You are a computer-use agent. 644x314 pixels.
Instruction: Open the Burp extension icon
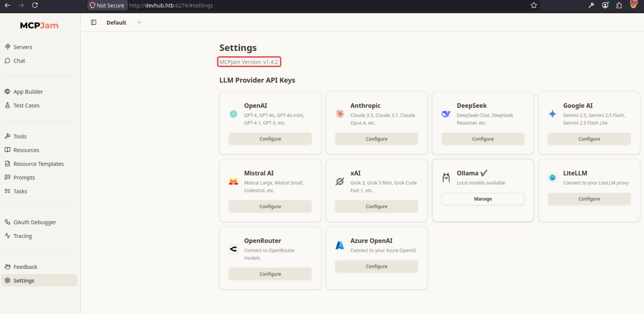coord(634,4)
